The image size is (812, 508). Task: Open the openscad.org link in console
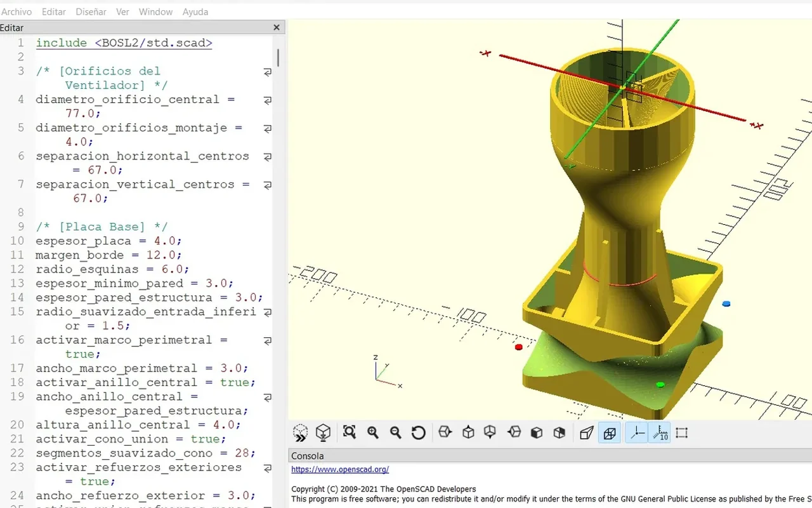click(x=340, y=469)
